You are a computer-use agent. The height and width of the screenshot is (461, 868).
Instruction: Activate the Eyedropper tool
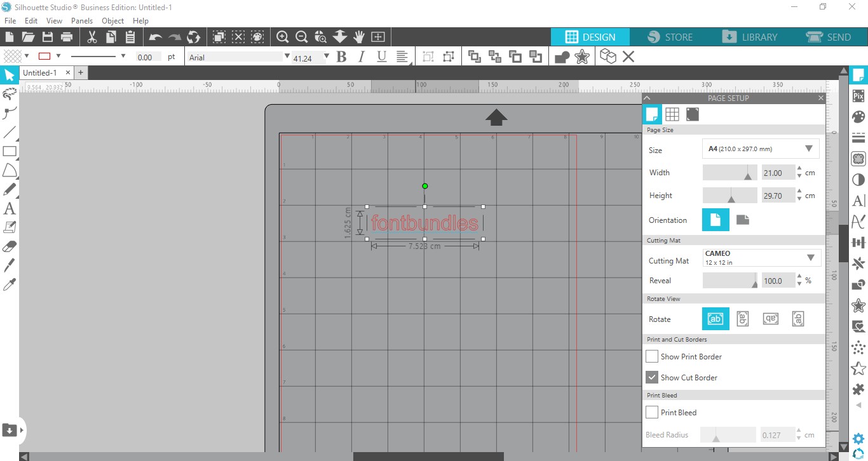pos(10,284)
